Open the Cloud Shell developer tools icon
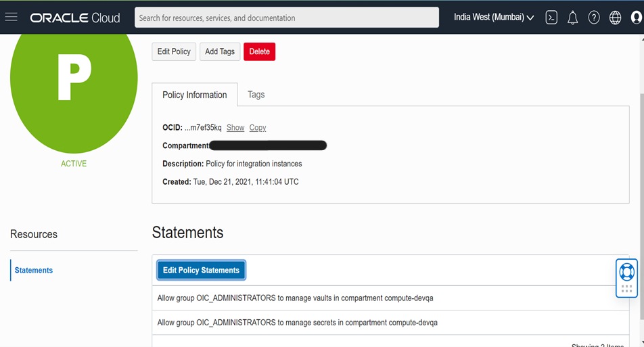Screen dimensions: 644x347 click(551, 17)
